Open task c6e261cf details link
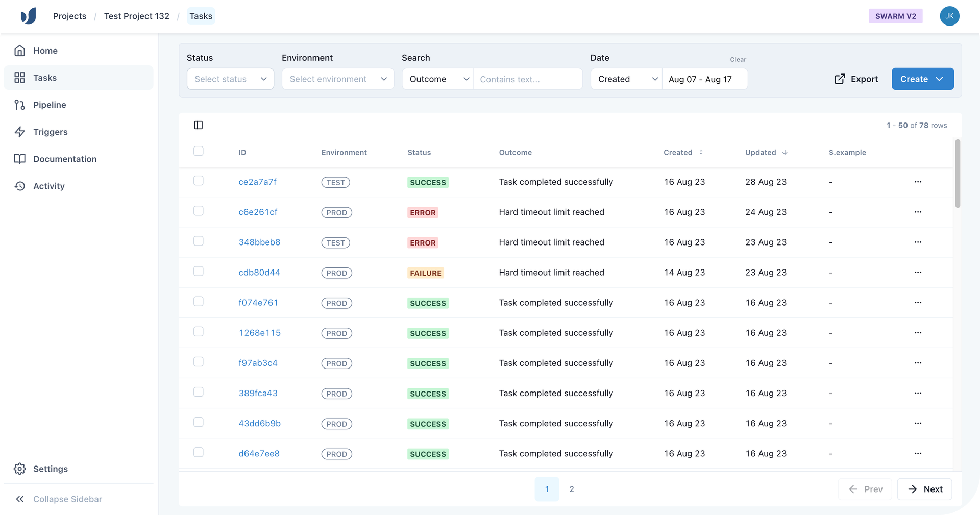This screenshot has width=980, height=515. pyautogui.click(x=258, y=212)
